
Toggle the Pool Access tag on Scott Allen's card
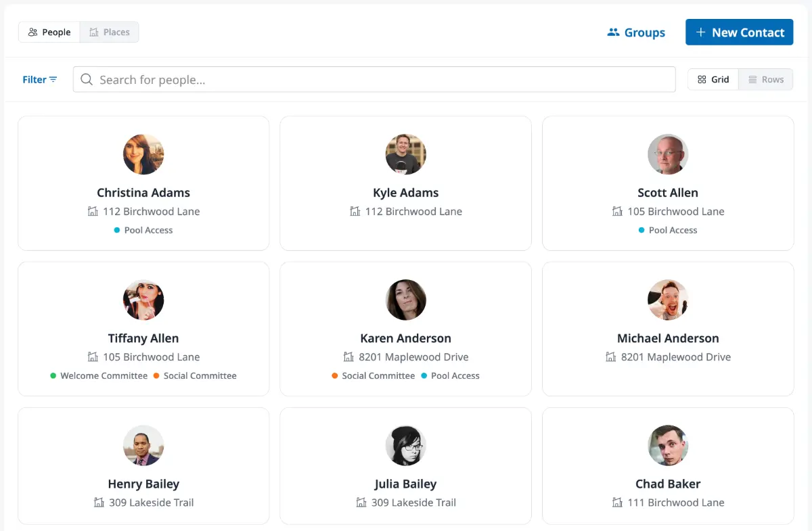pos(668,230)
